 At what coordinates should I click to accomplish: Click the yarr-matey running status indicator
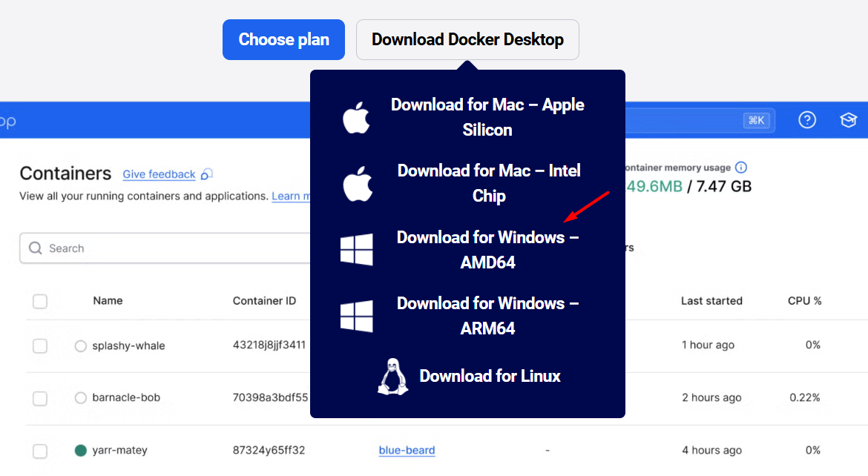(x=80, y=450)
